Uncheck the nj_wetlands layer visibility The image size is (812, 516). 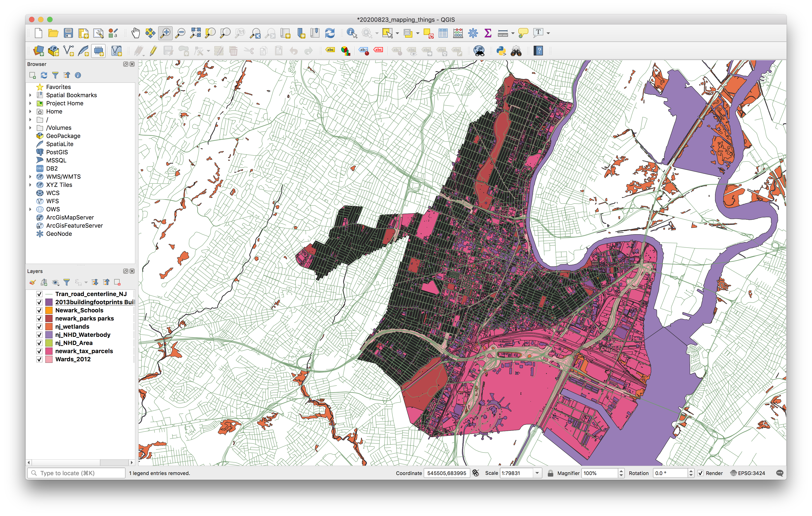(x=39, y=327)
